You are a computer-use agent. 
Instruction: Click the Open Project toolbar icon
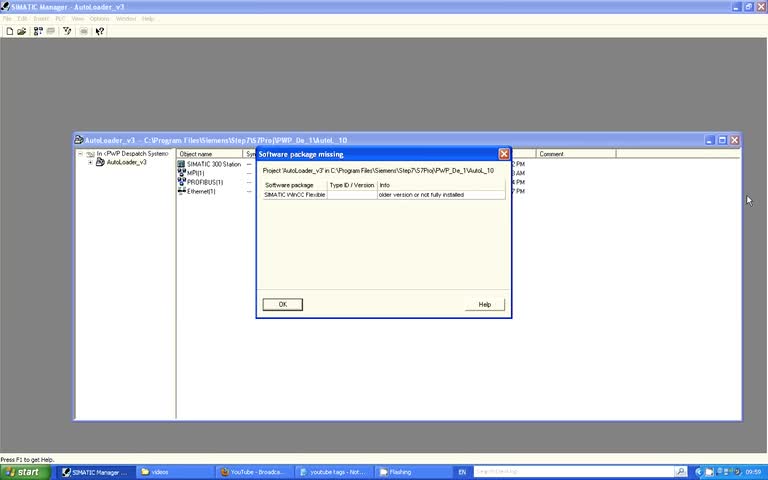pyautogui.click(x=22, y=31)
